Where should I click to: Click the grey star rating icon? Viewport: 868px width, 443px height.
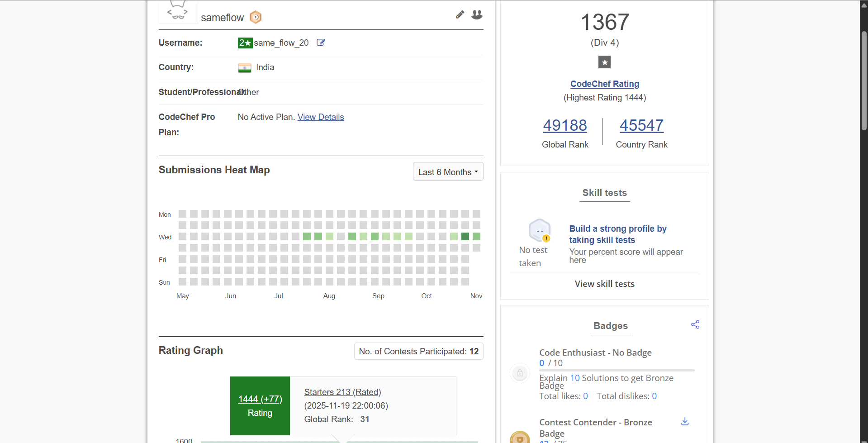click(604, 62)
